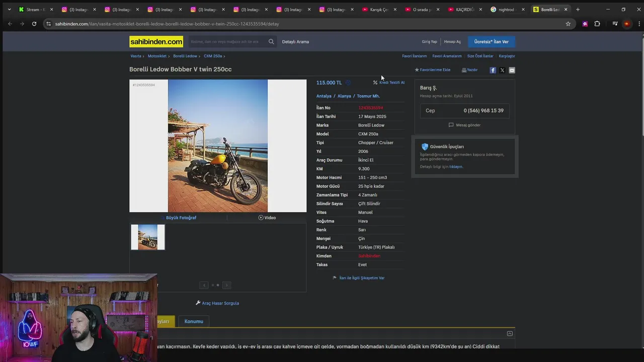Open the Konumu tab

click(x=194, y=321)
